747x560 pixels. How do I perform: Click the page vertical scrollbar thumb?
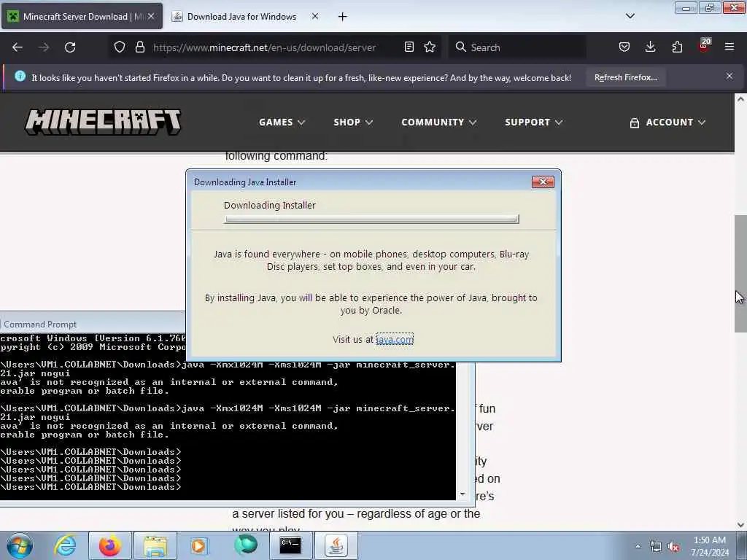740,273
